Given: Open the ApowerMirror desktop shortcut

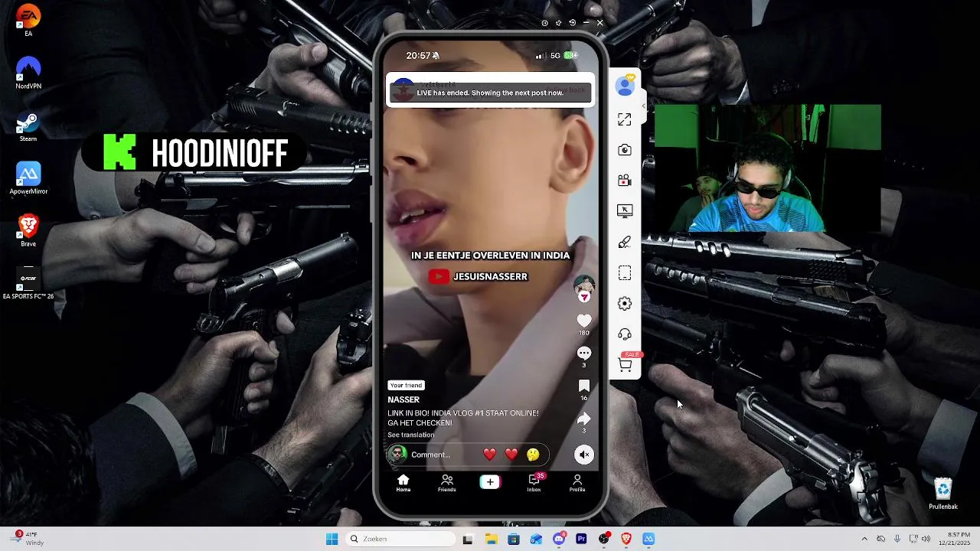Looking at the screenshot, I should (28, 179).
